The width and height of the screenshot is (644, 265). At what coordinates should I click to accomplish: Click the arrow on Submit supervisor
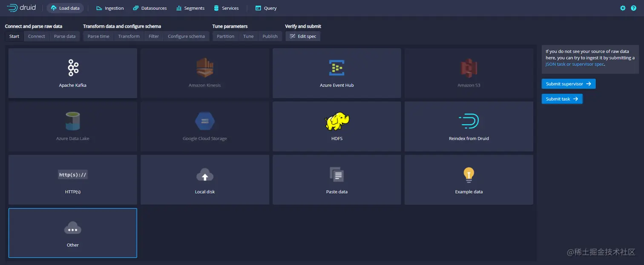click(x=589, y=84)
